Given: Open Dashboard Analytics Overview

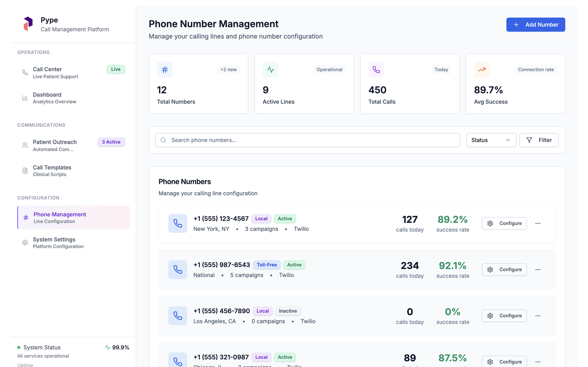Looking at the screenshot, I should pos(73,98).
